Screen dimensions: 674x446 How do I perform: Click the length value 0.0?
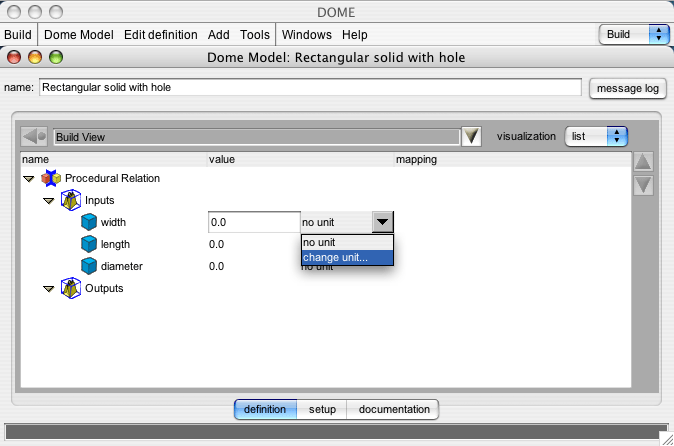point(216,244)
